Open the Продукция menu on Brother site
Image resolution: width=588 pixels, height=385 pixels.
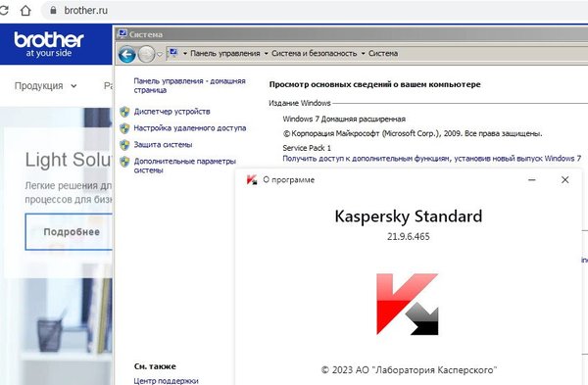[x=45, y=86]
